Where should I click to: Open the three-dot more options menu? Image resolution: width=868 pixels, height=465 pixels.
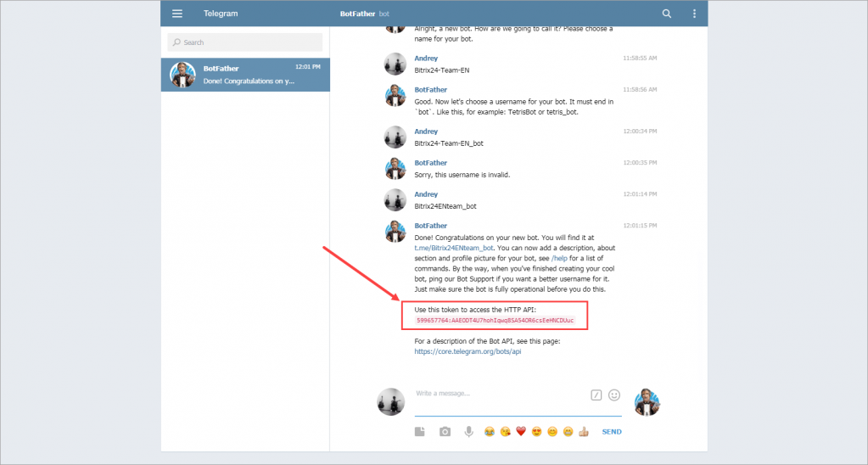(694, 14)
